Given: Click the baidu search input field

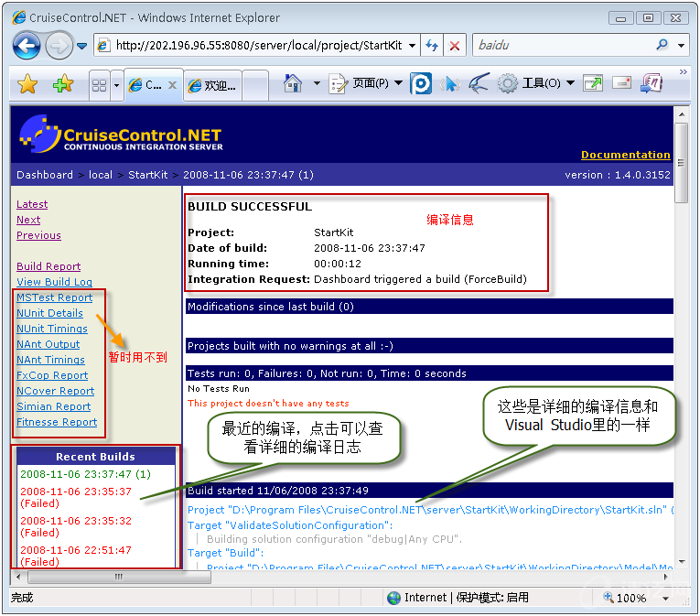Looking at the screenshot, I should click(x=558, y=45).
